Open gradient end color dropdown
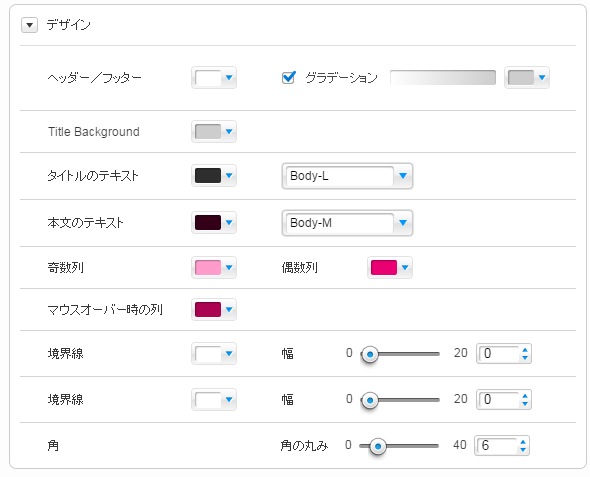Screen dimensions: 590x477 tap(527, 77)
